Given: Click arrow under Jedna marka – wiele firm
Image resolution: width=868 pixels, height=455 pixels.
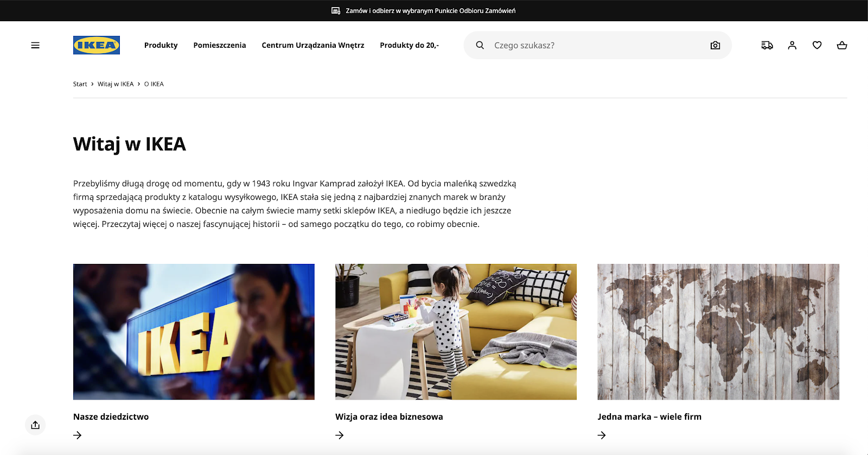Looking at the screenshot, I should coord(602,435).
